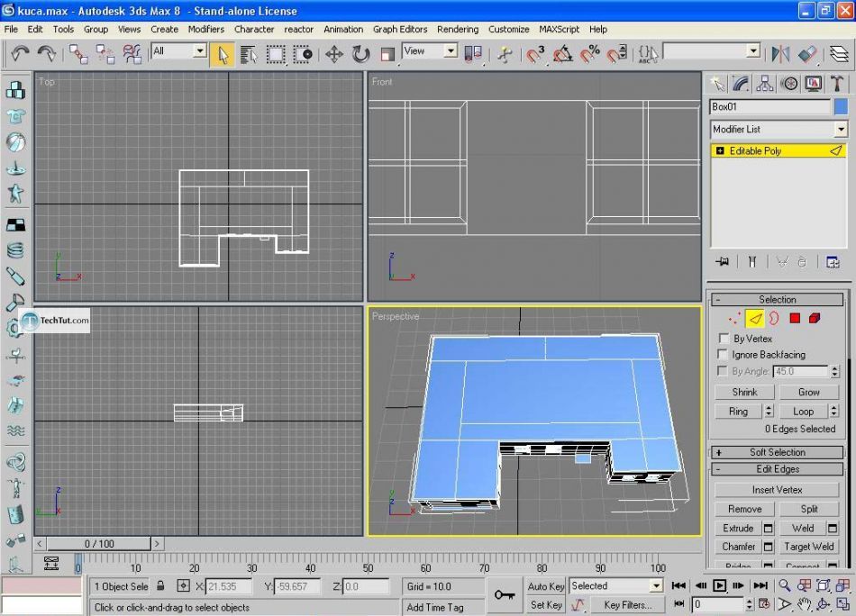Toggle the 3D Snaps magnet
The height and width of the screenshot is (616, 856).
click(x=535, y=55)
